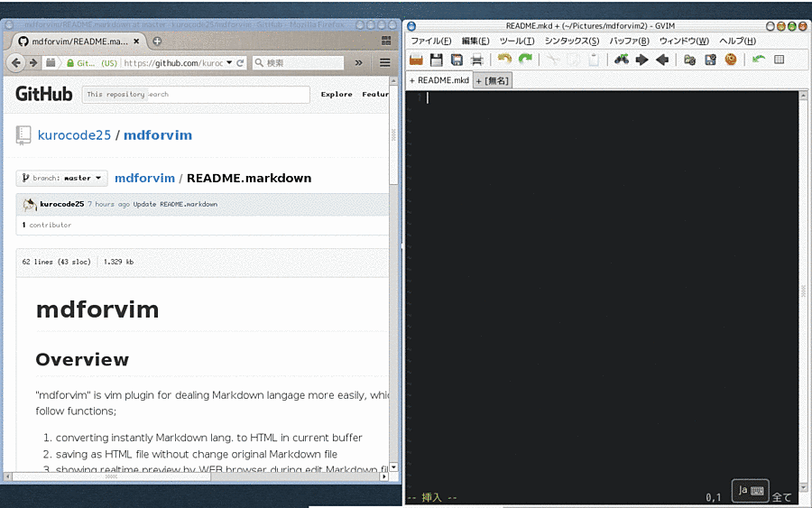Focus the GitHub repository search field

click(x=196, y=94)
